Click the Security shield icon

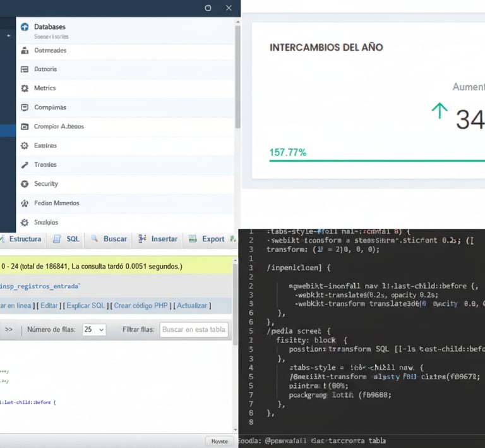pos(25,184)
